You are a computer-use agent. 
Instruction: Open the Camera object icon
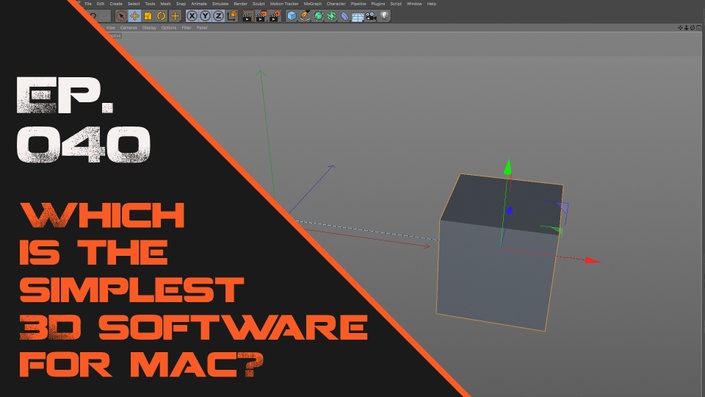[371, 16]
